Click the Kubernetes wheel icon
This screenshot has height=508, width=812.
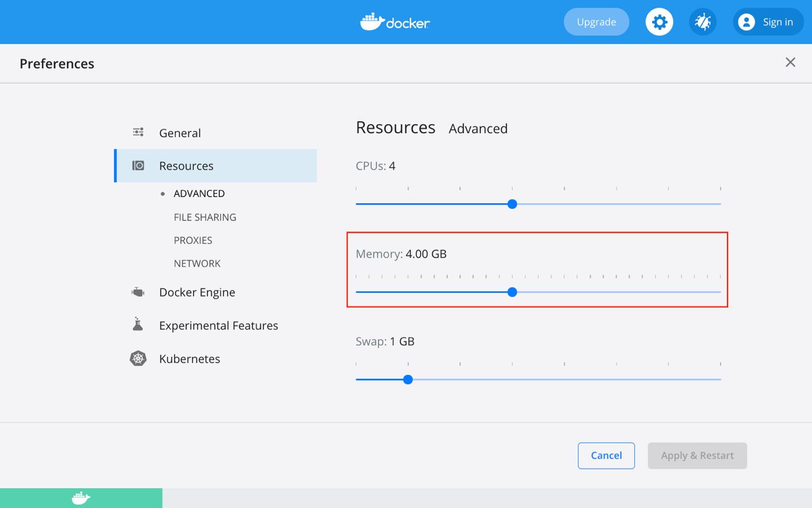pyautogui.click(x=138, y=358)
